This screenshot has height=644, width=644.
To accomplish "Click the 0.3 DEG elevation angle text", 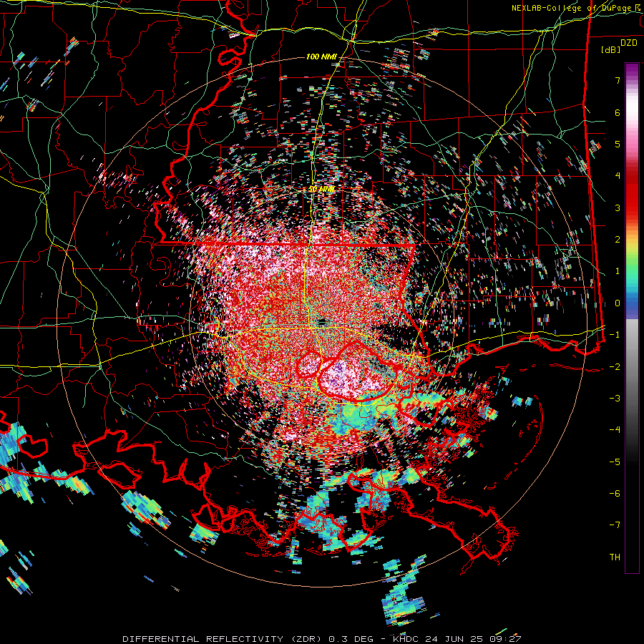I will pos(351,639).
